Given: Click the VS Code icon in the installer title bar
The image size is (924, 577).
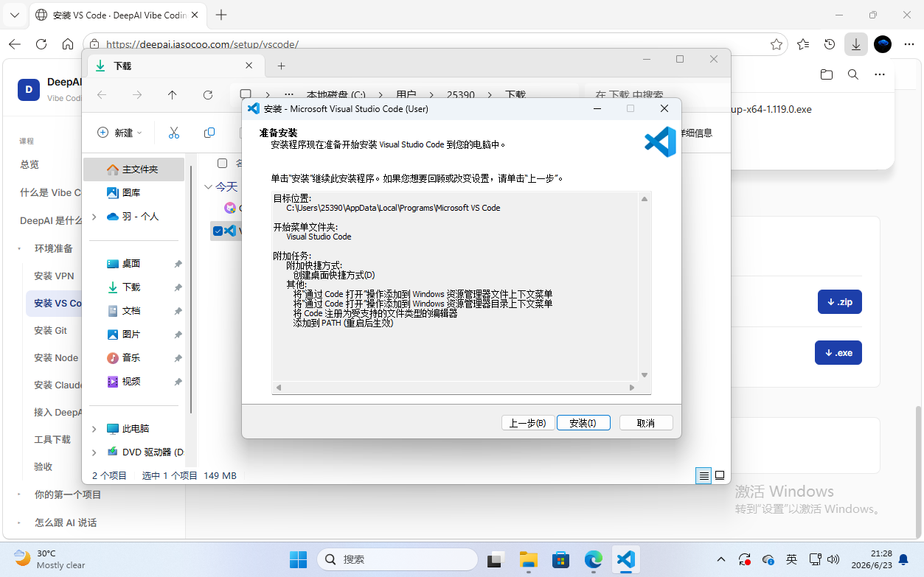Looking at the screenshot, I should pos(254,108).
